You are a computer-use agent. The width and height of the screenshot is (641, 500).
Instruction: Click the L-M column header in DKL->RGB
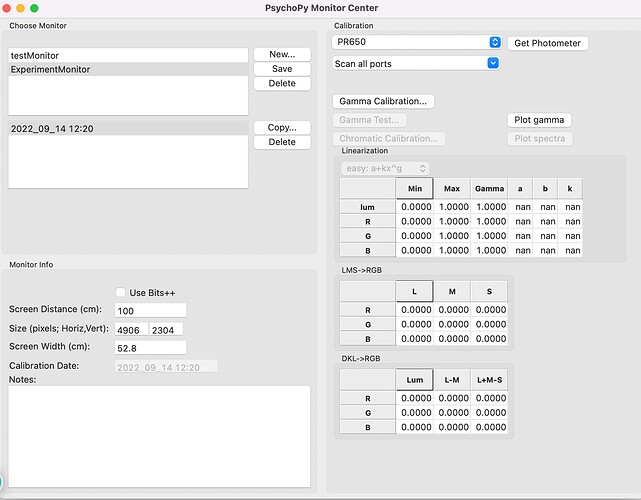pos(452,380)
